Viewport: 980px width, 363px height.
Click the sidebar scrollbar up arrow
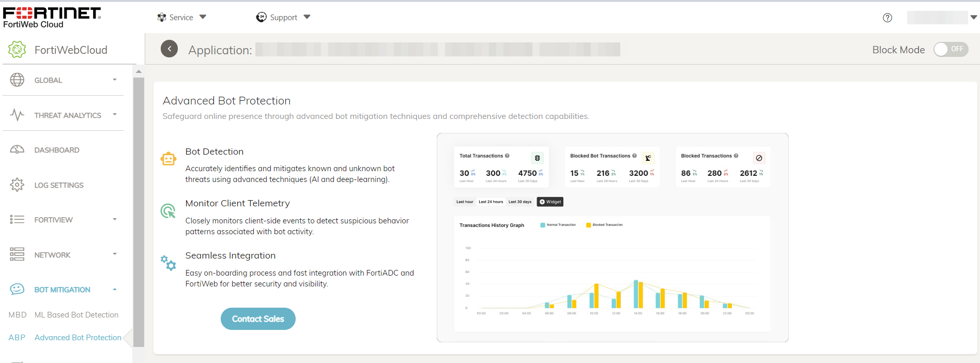click(139, 71)
